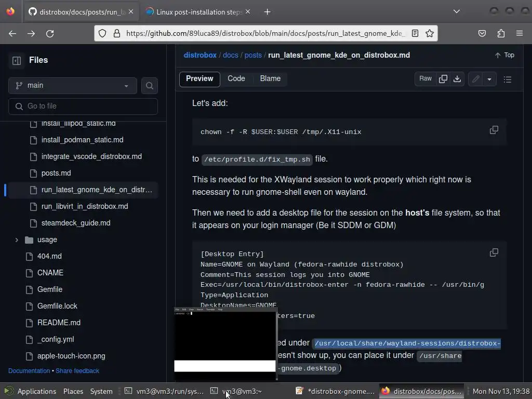Open the System menu
The image size is (532, 399).
pyautogui.click(x=101, y=391)
